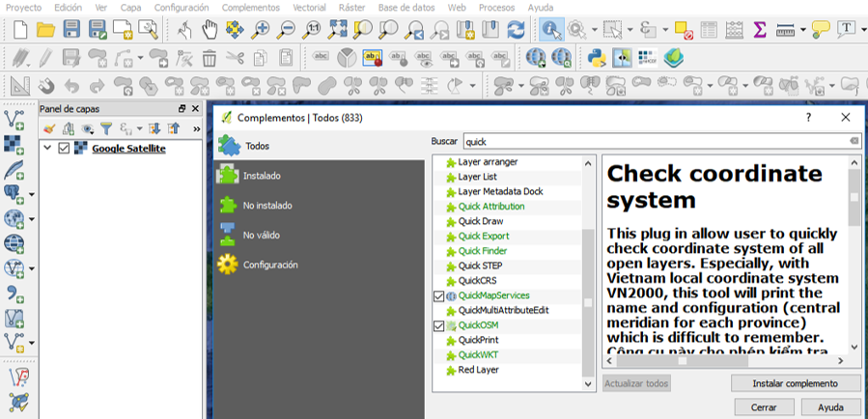Open the Base de datos menu

tap(406, 8)
